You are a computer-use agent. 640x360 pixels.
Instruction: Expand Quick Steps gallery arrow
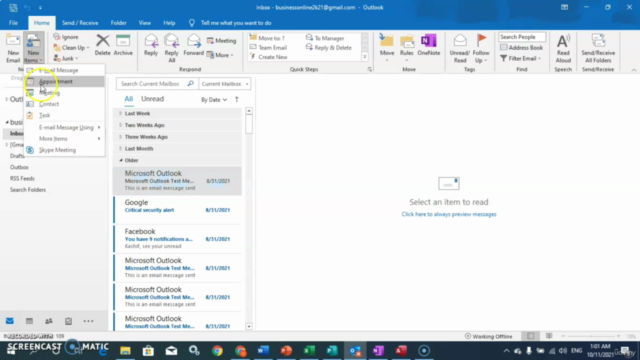(x=365, y=57)
